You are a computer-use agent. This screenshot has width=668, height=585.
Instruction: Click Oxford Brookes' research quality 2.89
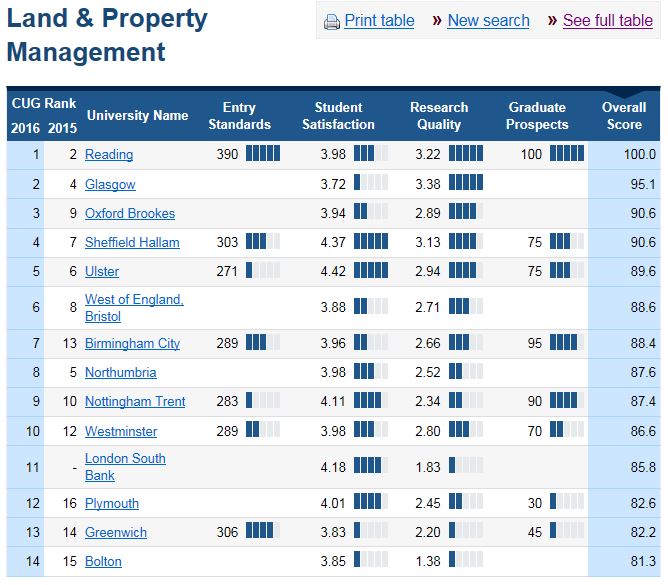tap(428, 213)
